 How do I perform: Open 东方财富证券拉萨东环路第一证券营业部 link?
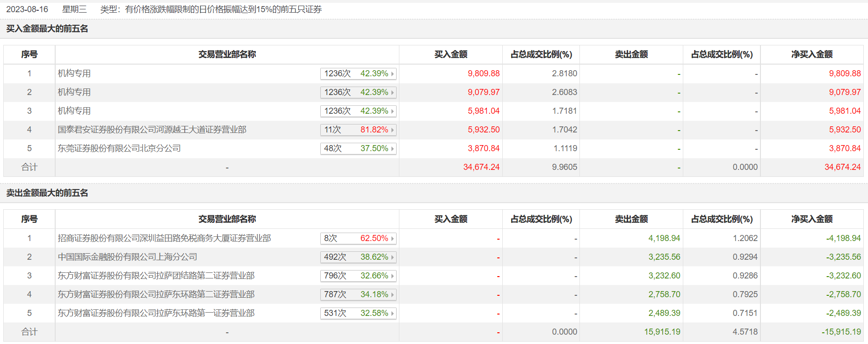tap(156, 313)
